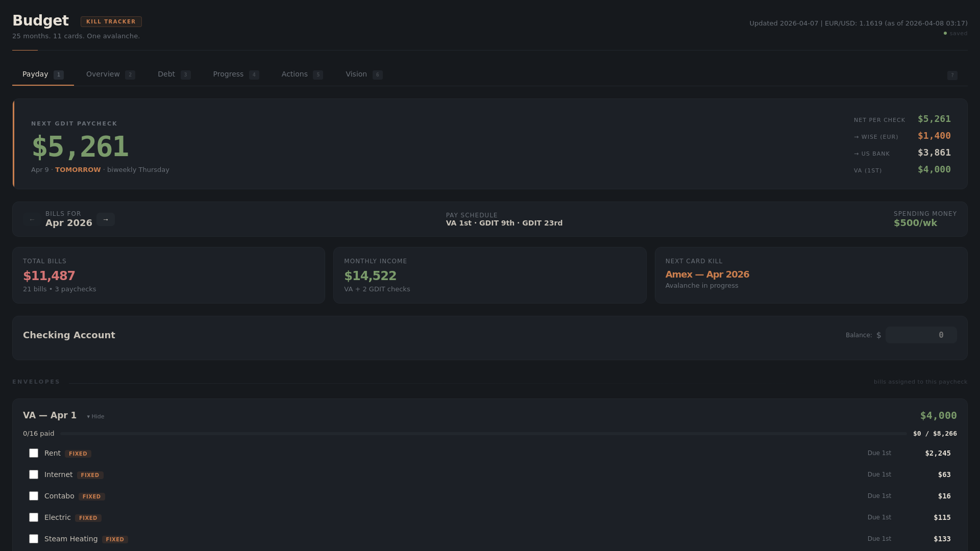This screenshot has height=551, width=980.
Task: Click the Internet amount $63
Action: pos(944,474)
